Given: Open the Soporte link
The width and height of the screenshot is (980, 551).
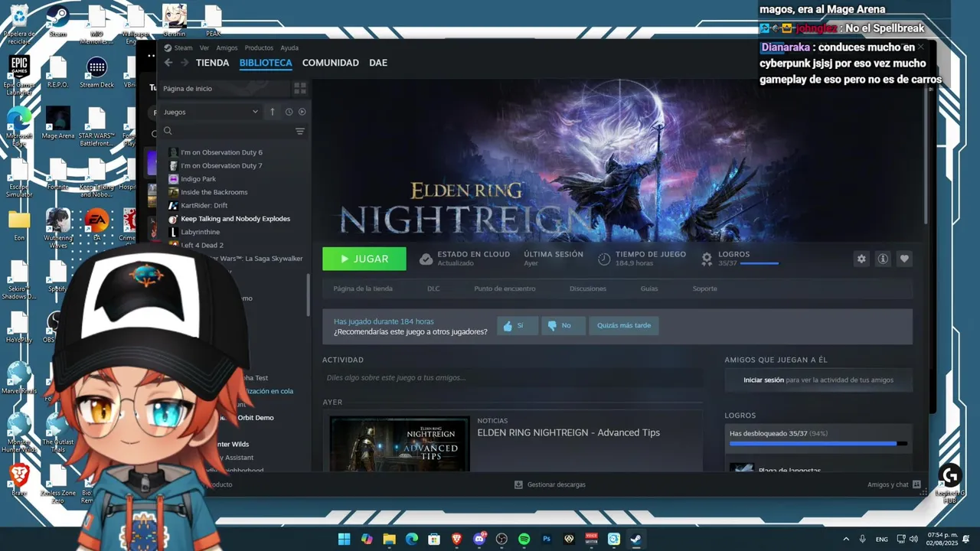Looking at the screenshot, I should (705, 289).
